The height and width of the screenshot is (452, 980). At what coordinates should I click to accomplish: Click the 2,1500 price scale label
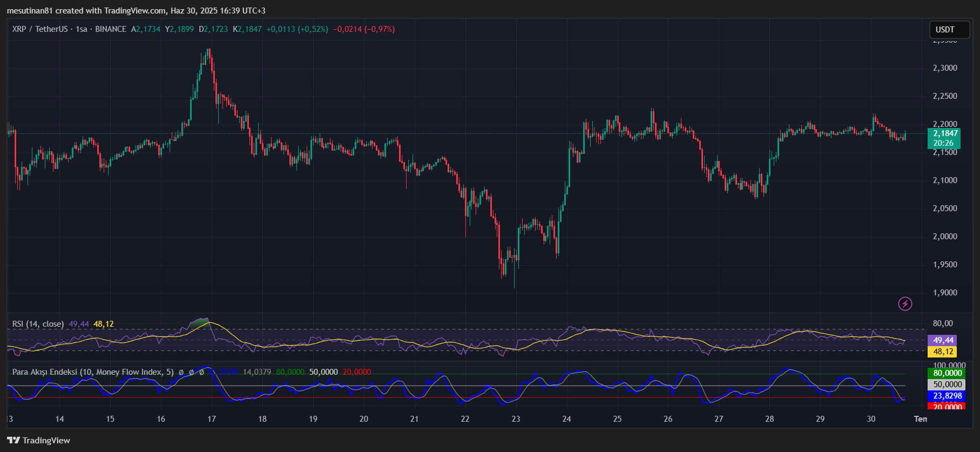(x=945, y=152)
